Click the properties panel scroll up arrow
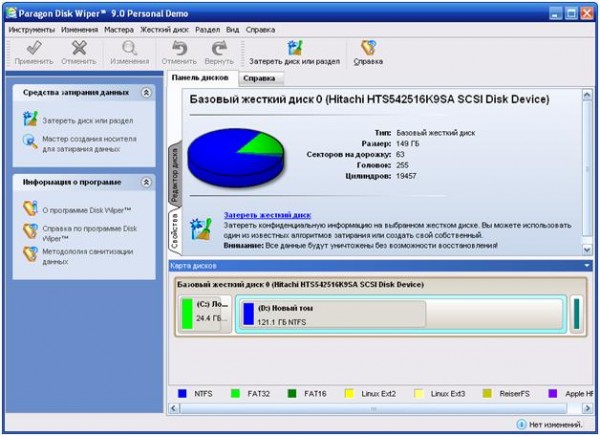Viewport: 600px width, 436px height. 587,95
